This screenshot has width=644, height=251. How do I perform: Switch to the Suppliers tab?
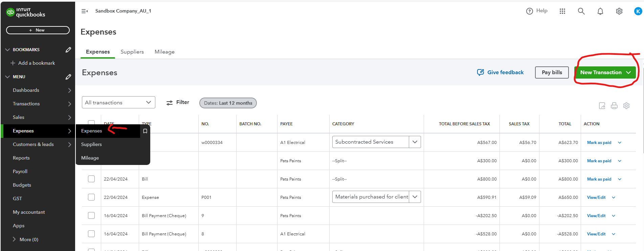(x=132, y=52)
